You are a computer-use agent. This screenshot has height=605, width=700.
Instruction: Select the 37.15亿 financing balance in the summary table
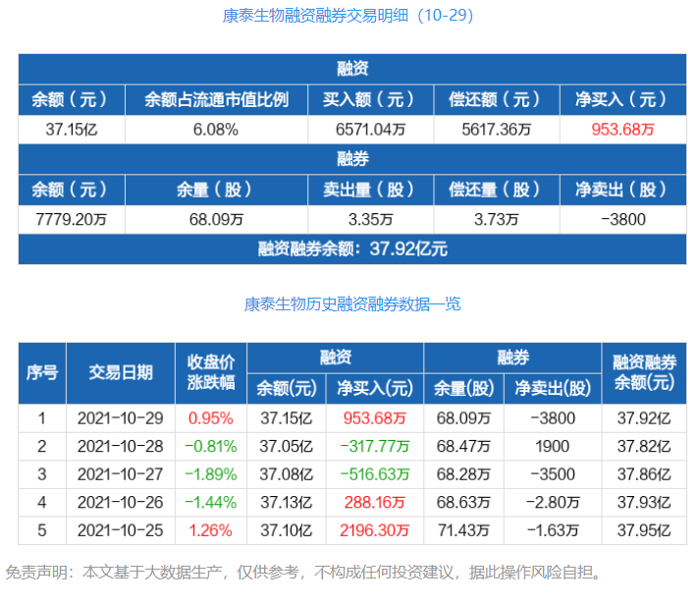click(72, 130)
